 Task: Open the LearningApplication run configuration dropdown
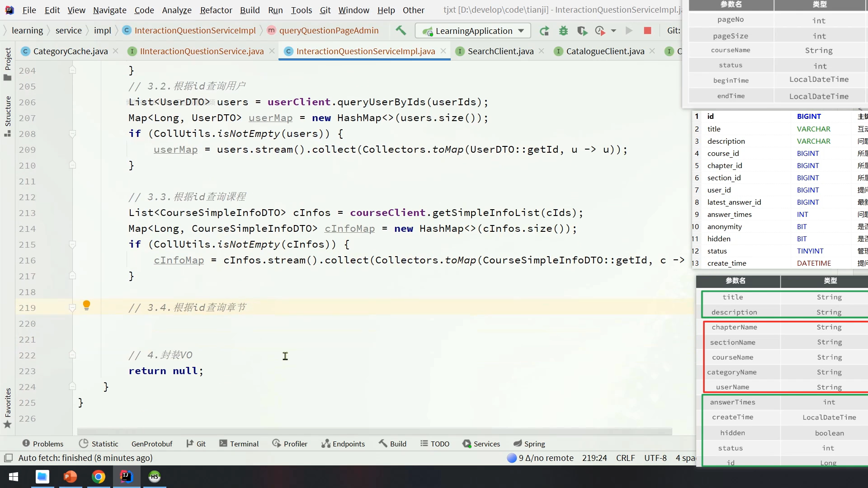(472, 31)
